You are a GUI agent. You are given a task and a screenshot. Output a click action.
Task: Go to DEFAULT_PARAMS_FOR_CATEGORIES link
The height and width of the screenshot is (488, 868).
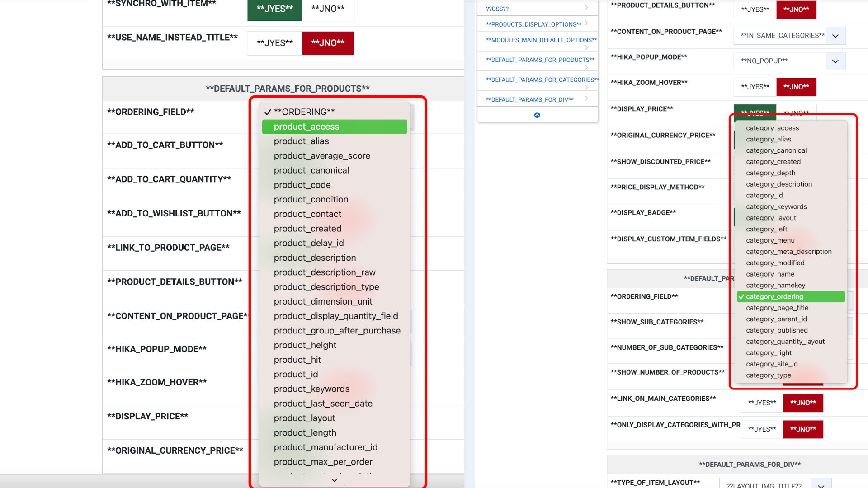542,80
